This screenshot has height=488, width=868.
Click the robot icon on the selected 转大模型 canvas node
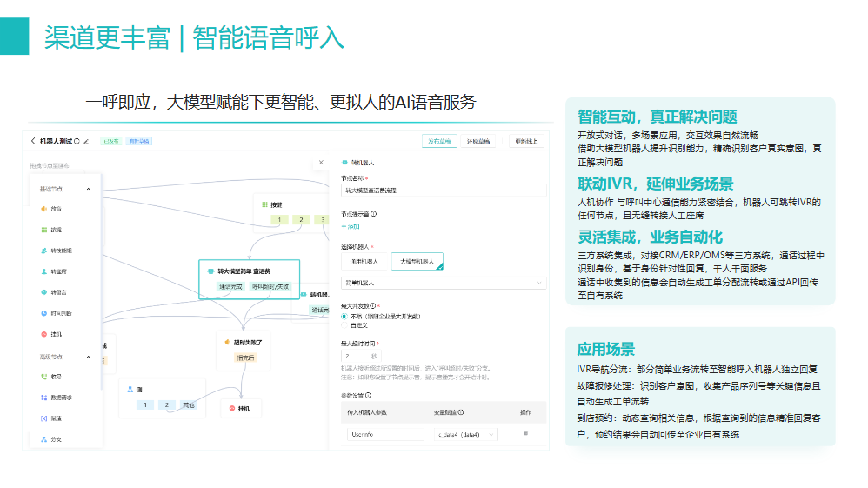210,271
